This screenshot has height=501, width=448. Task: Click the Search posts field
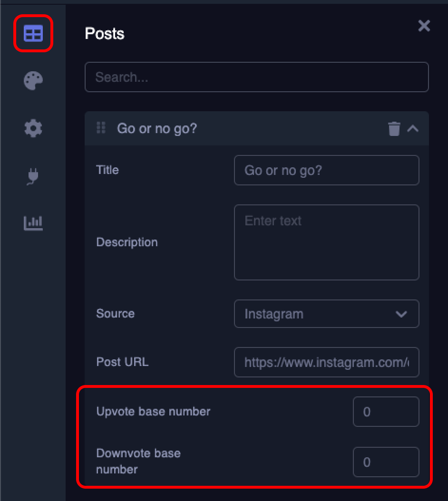(x=257, y=77)
